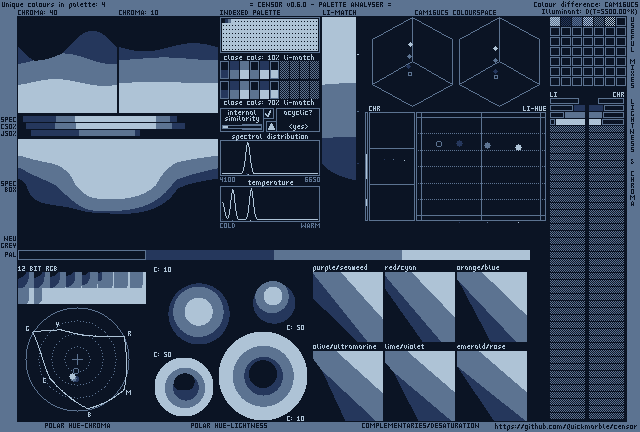Click the warning triangle icon beside acyclic
Viewport: 640px width, 432px height.
pyautogui.click(x=271, y=126)
